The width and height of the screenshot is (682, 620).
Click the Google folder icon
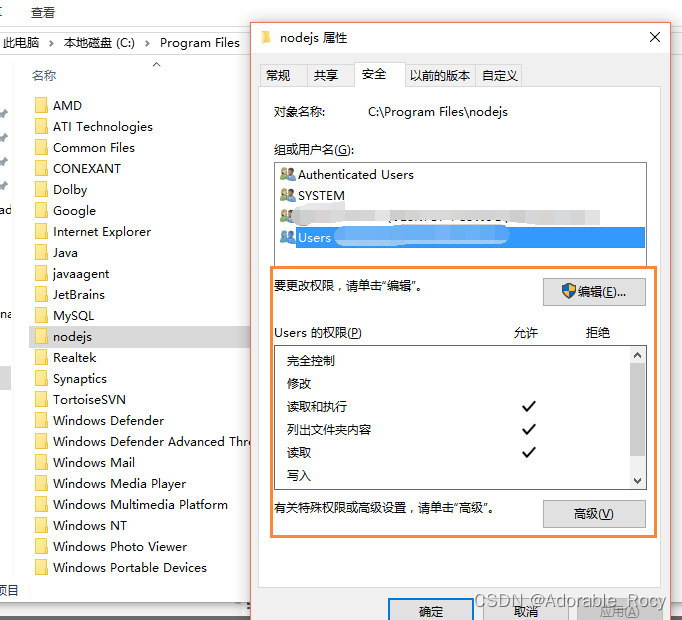click(x=41, y=210)
